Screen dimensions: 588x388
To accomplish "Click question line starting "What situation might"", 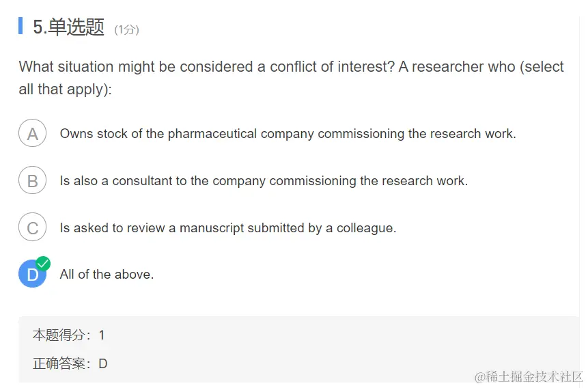I will tap(292, 67).
